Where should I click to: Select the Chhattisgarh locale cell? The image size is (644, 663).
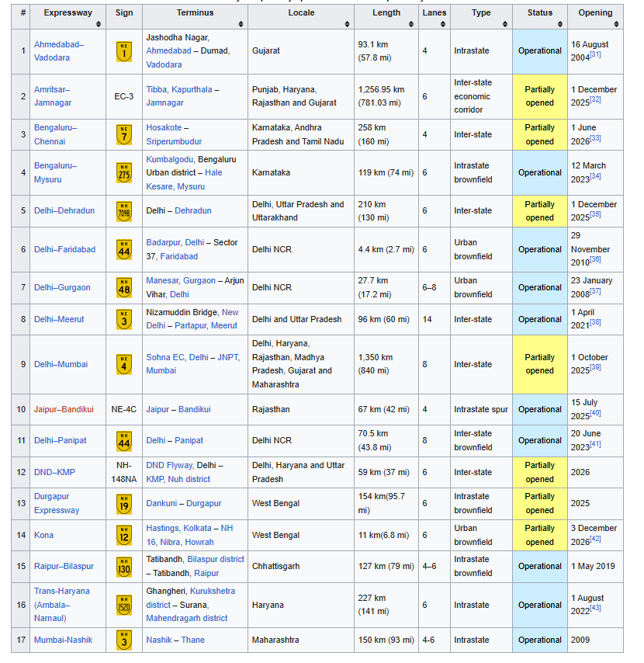[275, 566]
